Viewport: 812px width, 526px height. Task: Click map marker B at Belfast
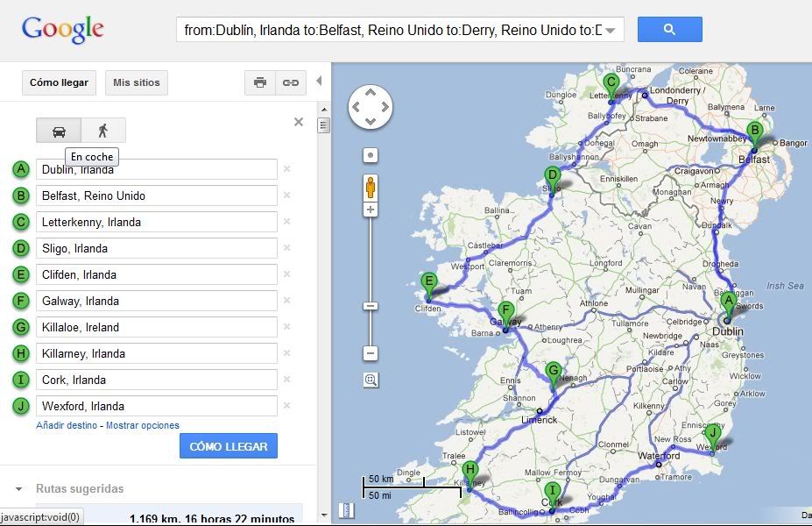coord(754,134)
